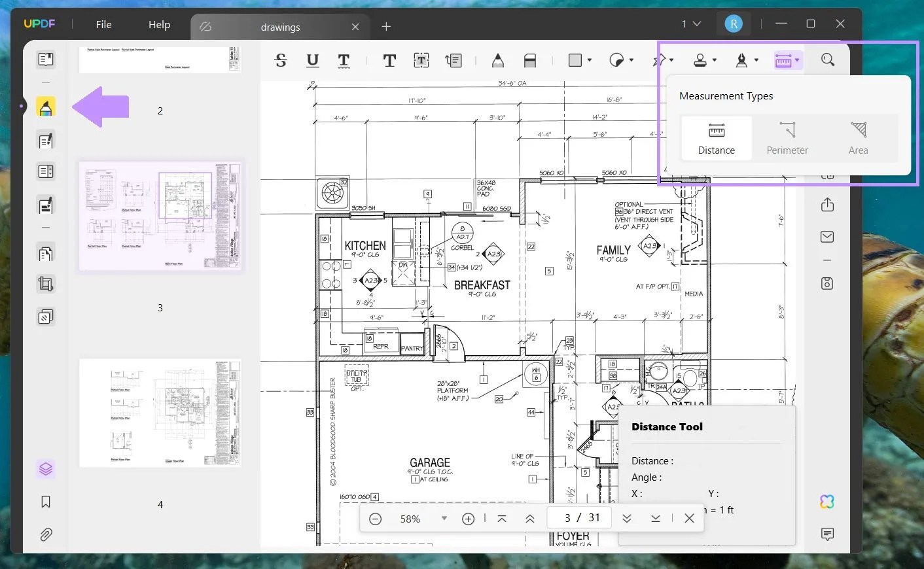
Task: Open page 4 thumbnail in the panel
Action: (x=160, y=413)
